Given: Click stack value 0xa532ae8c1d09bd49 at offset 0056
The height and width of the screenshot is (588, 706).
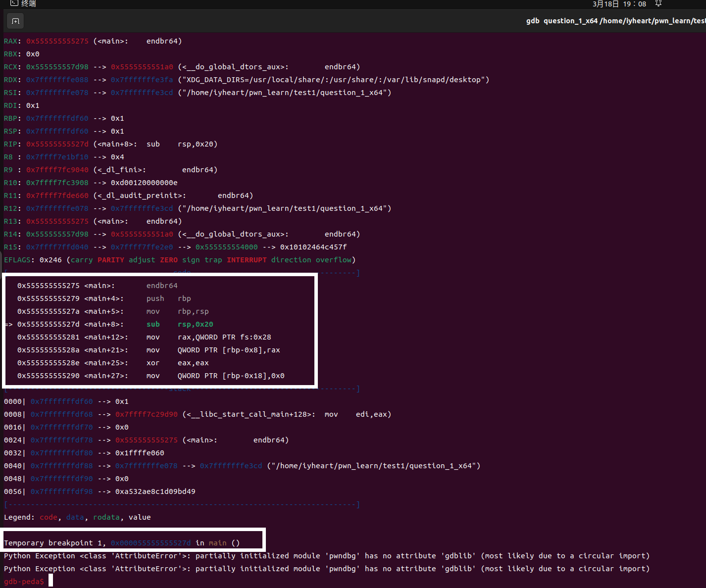Looking at the screenshot, I should click(155, 491).
